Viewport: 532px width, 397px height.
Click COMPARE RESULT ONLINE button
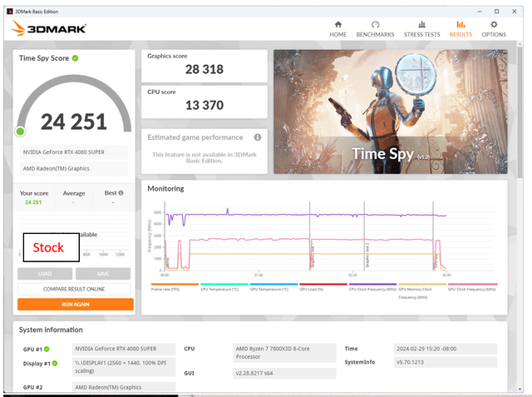click(74, 289)
